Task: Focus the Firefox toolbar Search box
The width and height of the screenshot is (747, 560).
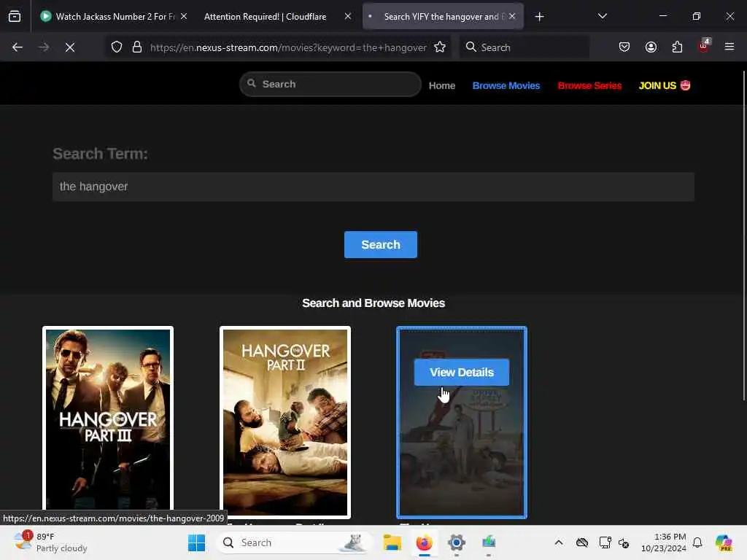Action: pos(524,47)
